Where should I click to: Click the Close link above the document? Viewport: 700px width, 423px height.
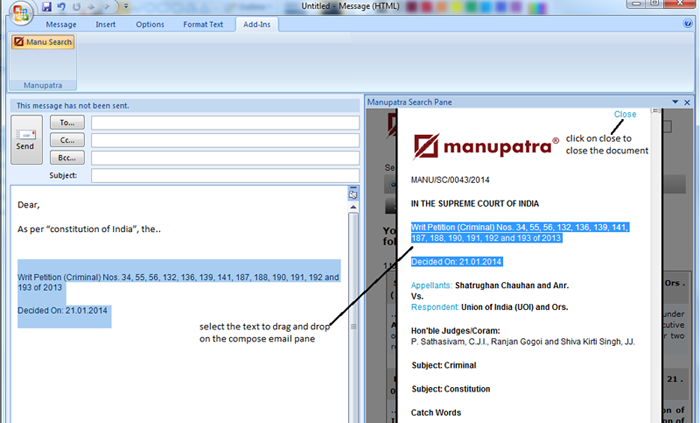tap(624, 114)
